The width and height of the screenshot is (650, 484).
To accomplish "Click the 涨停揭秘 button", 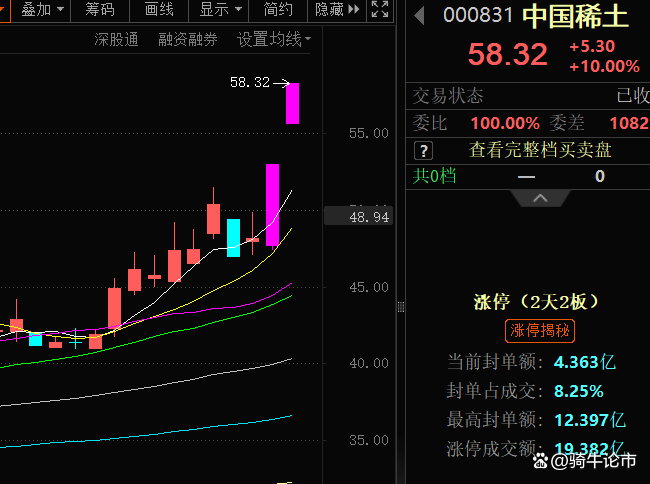I will click(x=540, y=331).
